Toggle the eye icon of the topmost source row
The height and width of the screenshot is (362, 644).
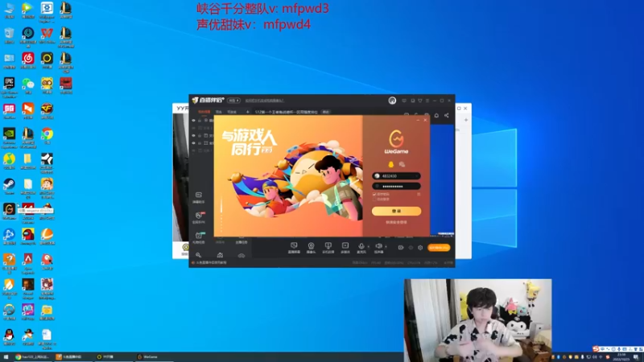point(193,120)
